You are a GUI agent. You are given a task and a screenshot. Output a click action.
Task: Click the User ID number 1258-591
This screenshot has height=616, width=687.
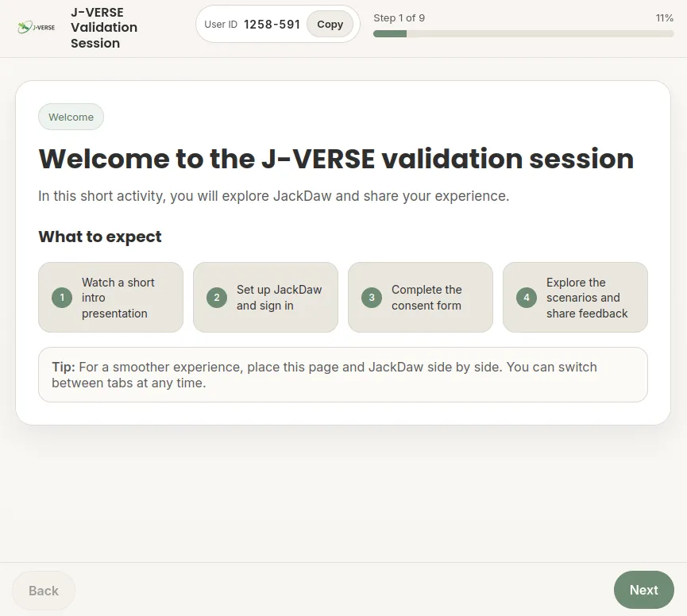point(272,25)
